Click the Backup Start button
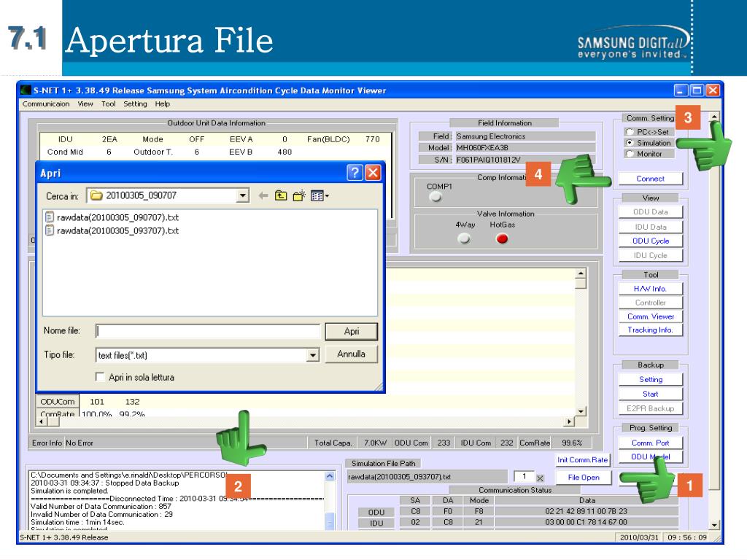 [650, 394]
